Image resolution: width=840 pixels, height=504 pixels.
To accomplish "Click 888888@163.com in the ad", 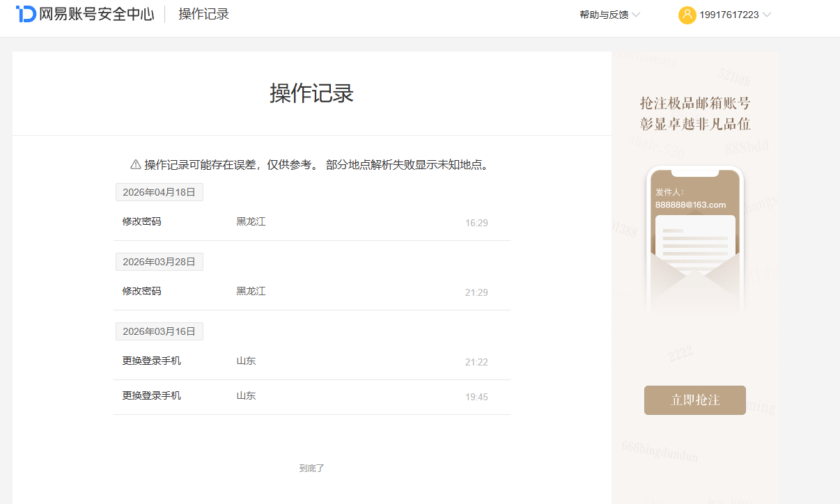I will point(690,205).
